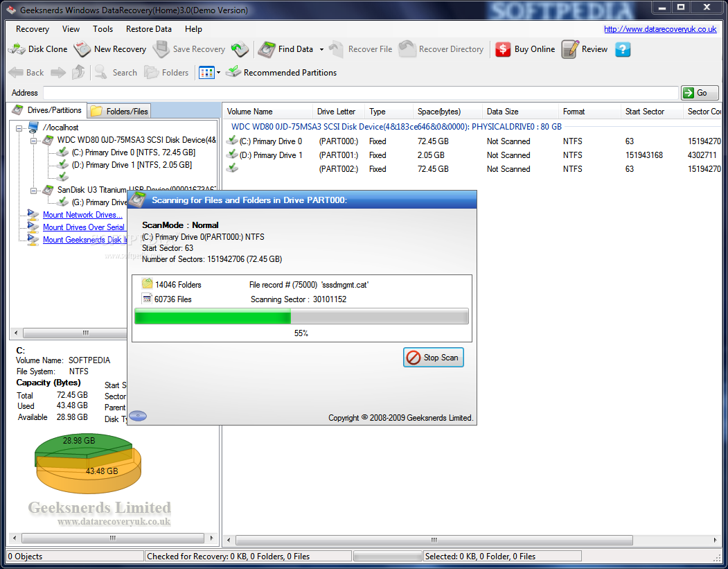
Task: Toggle checkmark of PART000 row in list
Action: tap(231, 140)
